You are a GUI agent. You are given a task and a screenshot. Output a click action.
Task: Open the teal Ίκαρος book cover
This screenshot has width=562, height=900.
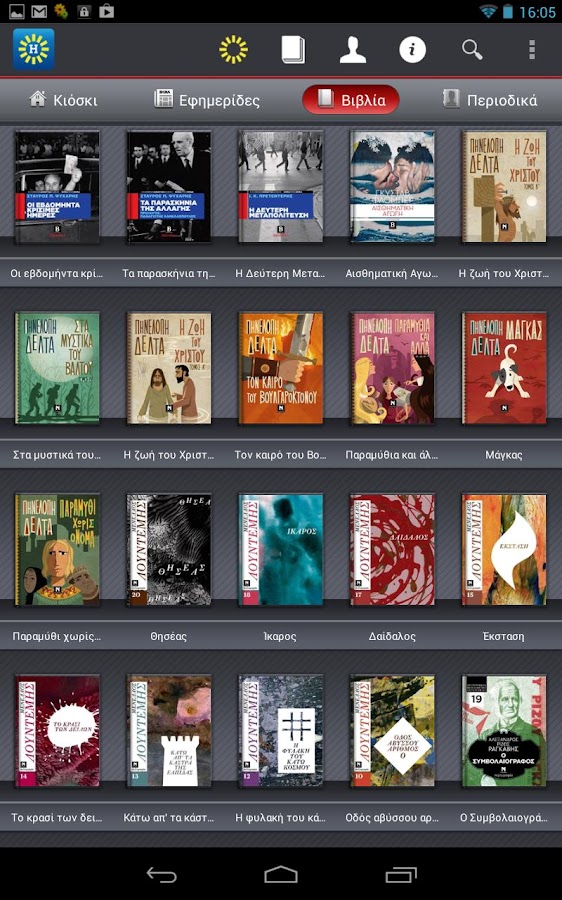(281, 549)
